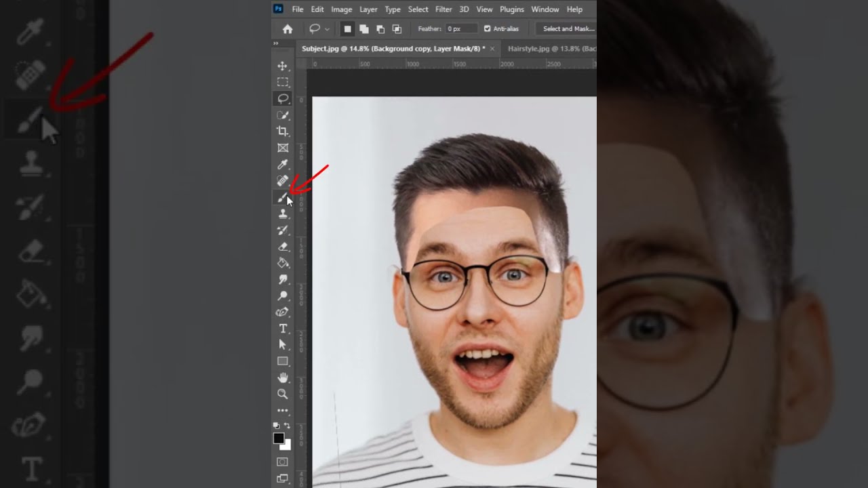Select the Paint Bucket tool
The image size is (868, 488).
(283, 263)
